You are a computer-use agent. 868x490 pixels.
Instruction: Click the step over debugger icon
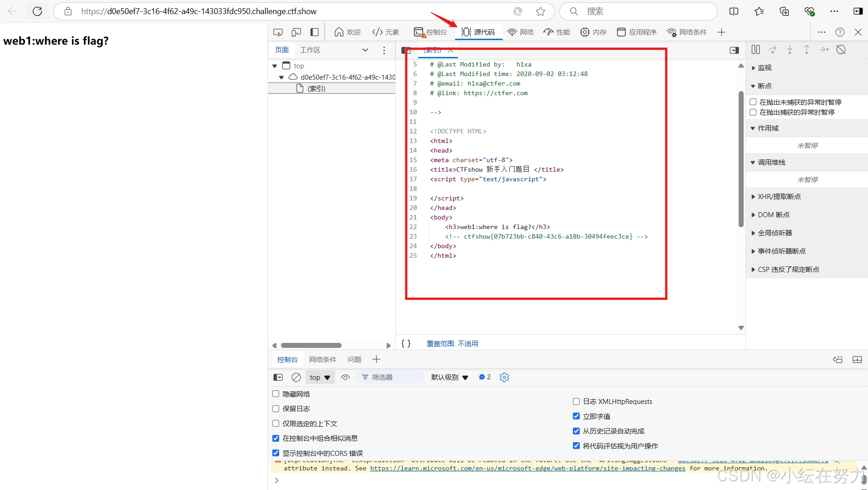773,50
